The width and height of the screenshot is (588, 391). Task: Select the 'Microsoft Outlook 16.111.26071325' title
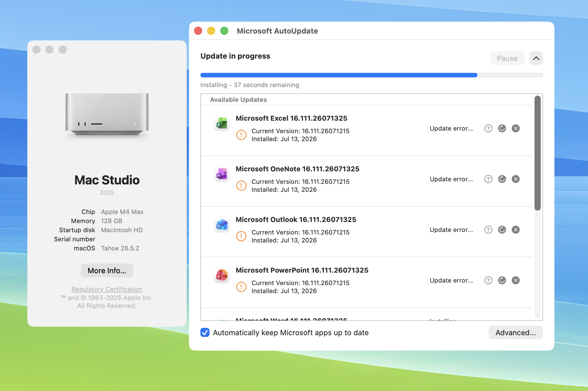(x=296, y=219)
